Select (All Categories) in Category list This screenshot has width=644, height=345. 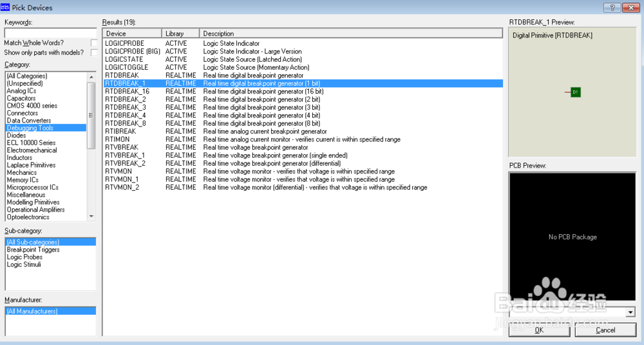[x=46, y=76]
